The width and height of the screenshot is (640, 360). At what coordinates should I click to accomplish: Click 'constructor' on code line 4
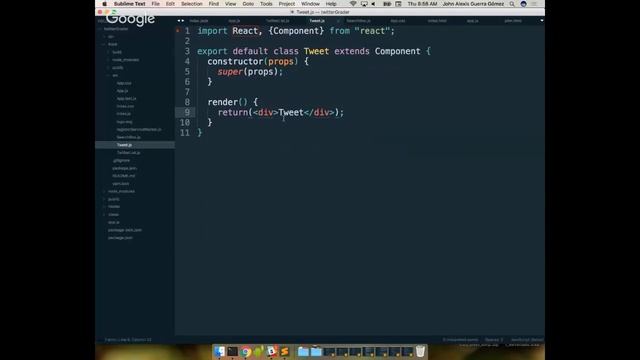pos(235,62)
